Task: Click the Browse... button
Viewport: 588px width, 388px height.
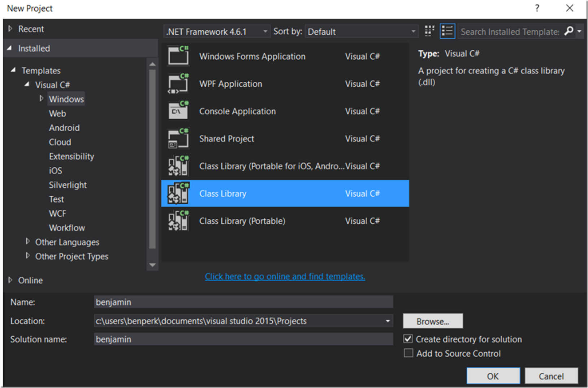Action: (433, 321)
